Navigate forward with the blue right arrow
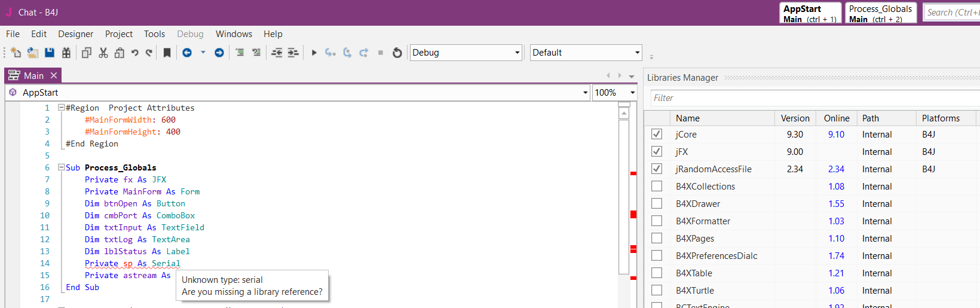 [219, 53]
